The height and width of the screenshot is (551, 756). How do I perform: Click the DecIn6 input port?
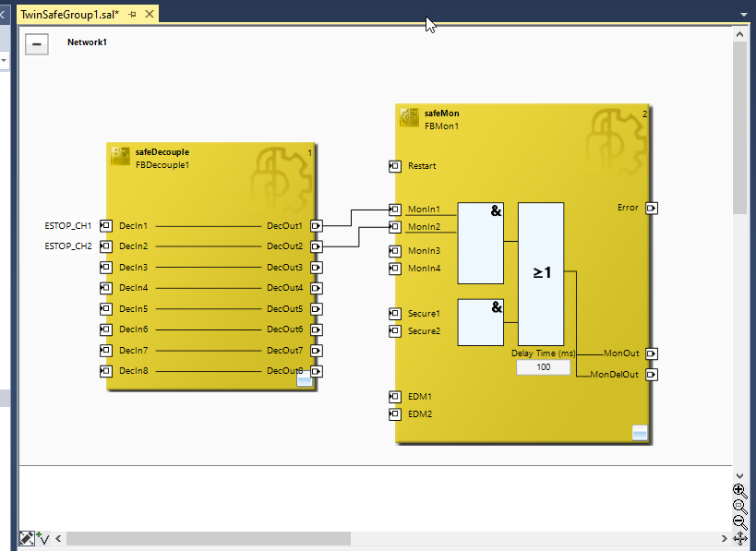pyautogui.click(x=106, y=329)
